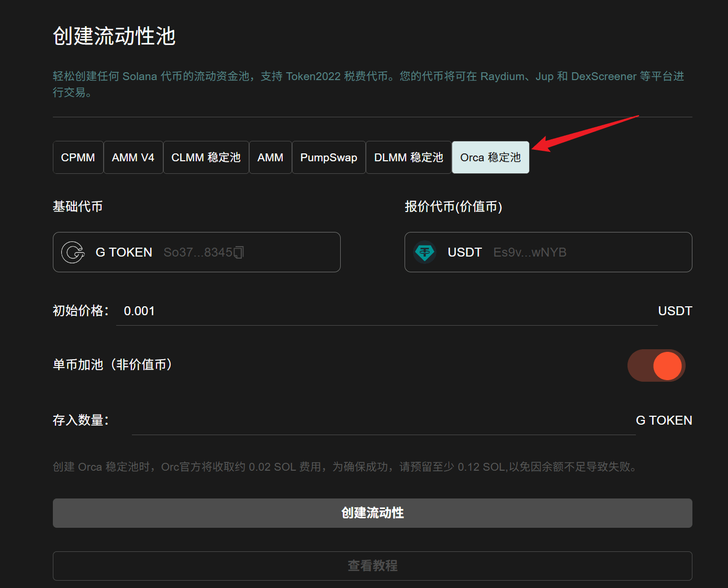Toggle the 单币加池 switch off
The width and height of the screenshot is (728, 588).
pos(656,365)
